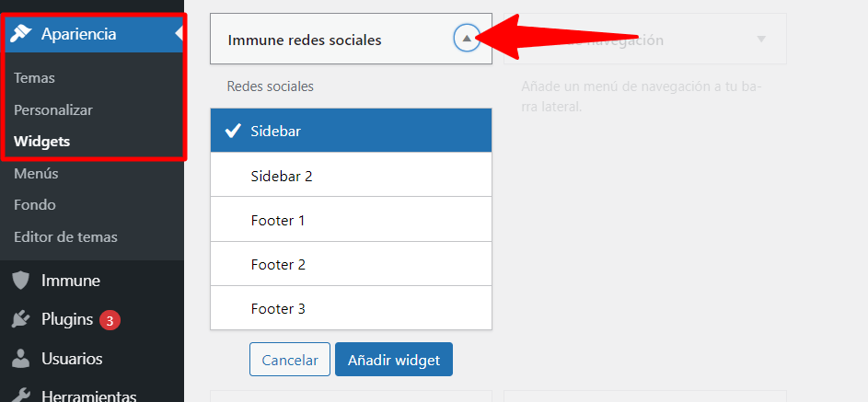Click the Herramientas wrench icon

tap(20, 396)
